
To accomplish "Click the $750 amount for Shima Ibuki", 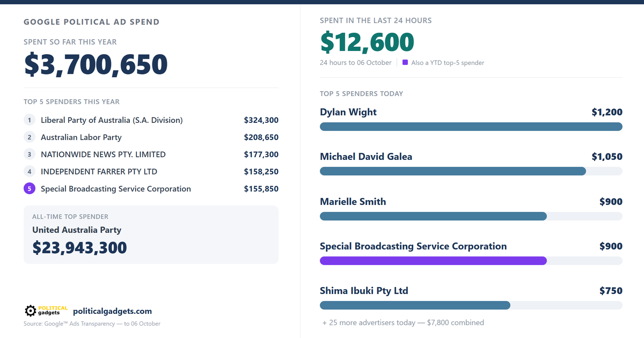I will [611, 291].
